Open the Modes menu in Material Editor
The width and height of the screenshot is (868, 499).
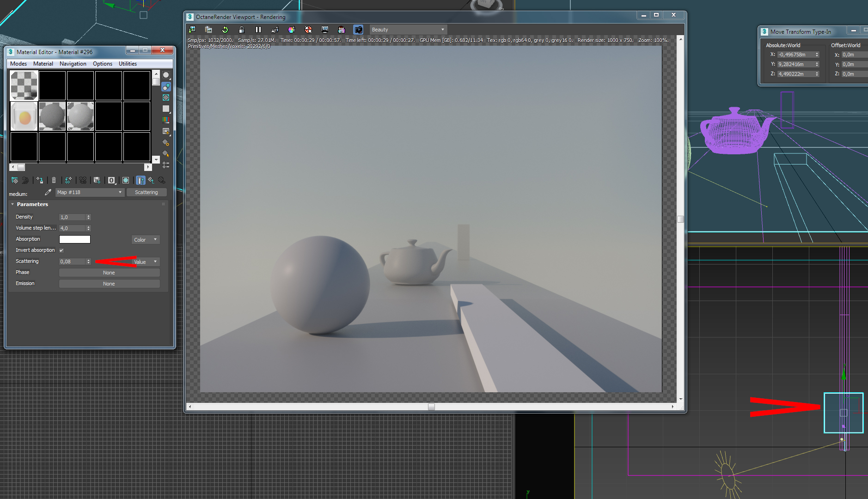[18, 64]
